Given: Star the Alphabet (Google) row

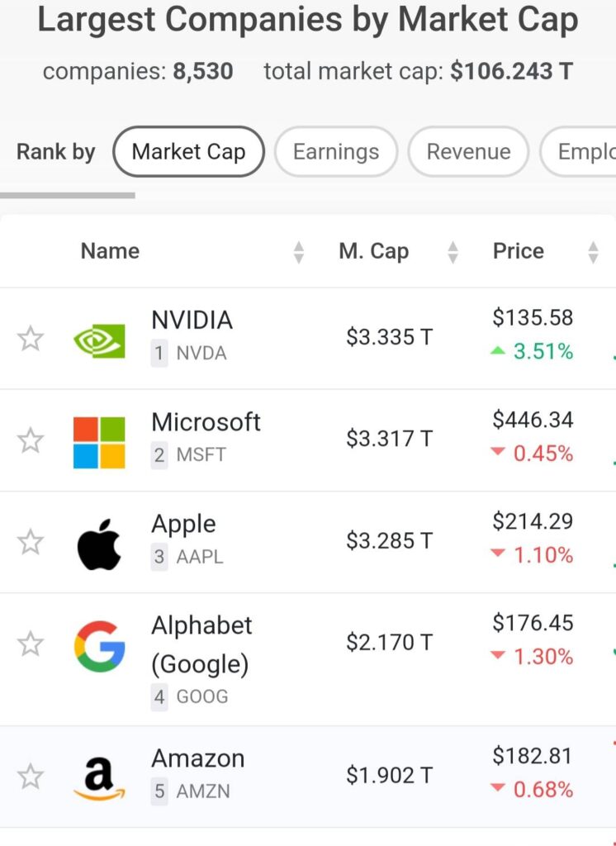Looking at the screenshot, I should click(31, 644).
